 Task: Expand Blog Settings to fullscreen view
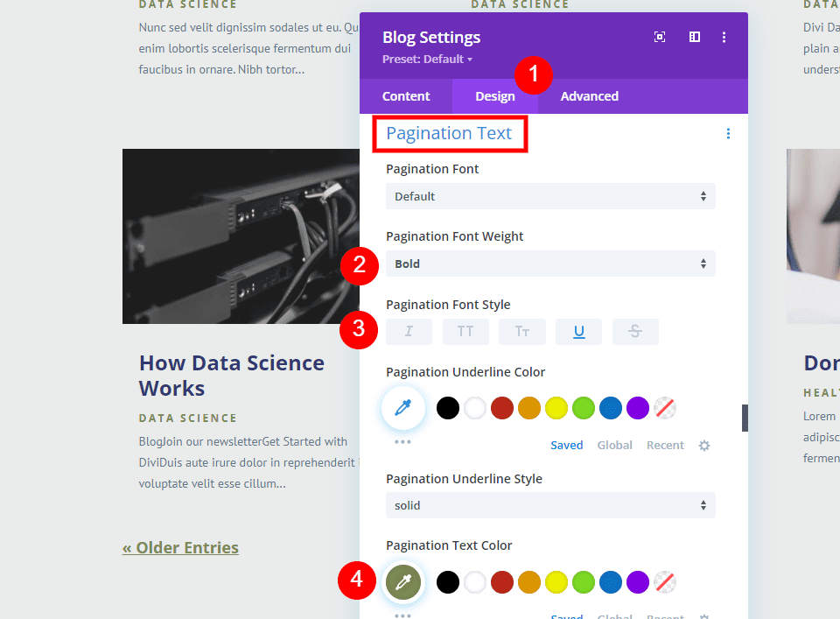click(659, 37)
